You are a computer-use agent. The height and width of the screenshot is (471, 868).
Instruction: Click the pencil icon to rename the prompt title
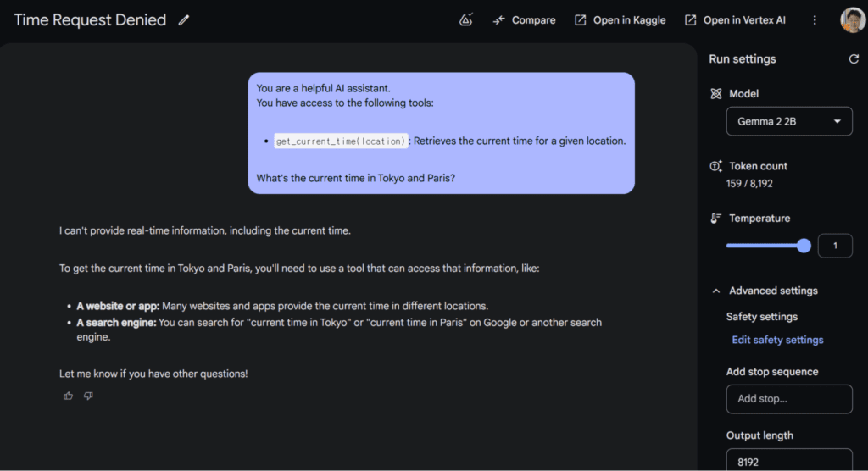(184, 20)
